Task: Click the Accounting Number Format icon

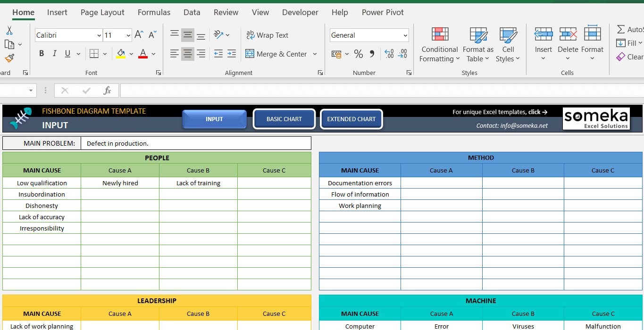Action: pyautogui.click(x=336, y=54)
